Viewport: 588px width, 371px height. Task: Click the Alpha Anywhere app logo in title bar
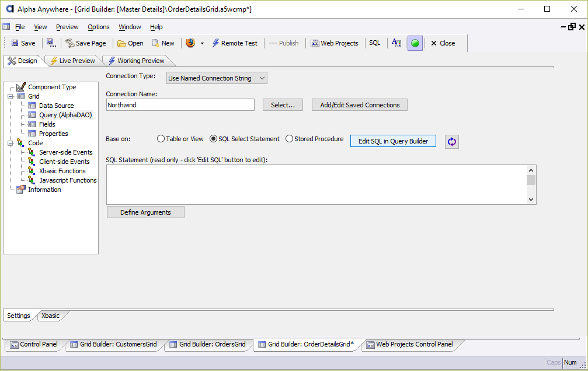(x=10, y=9)
